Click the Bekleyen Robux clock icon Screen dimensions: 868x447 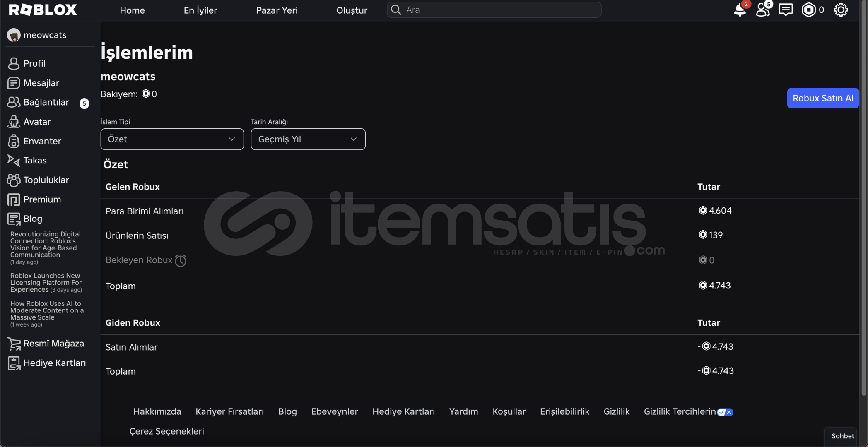(x=181, y=260)
